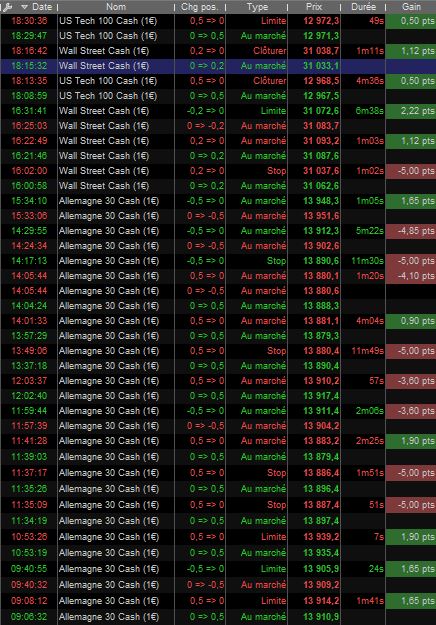This screenshot has width=436, height=625.
Task: Select price 31 033,1
Action: (x=321, y=66)
